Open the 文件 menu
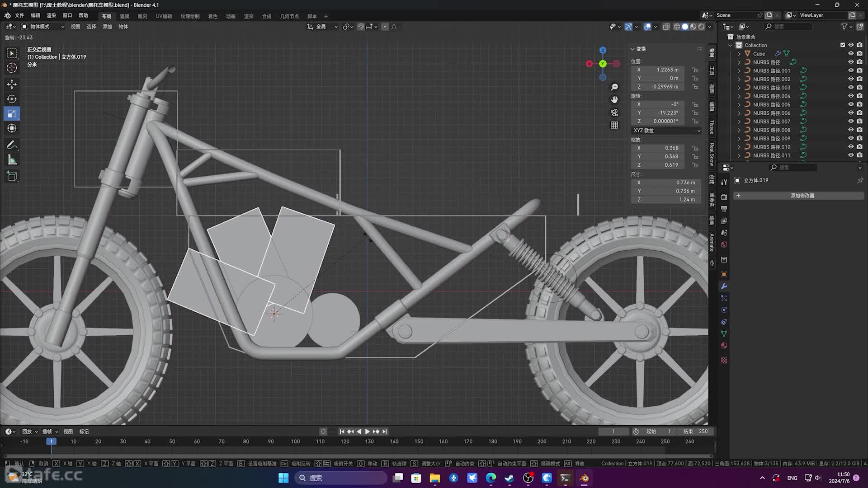The image size is (868, 488). [x=19, y=15]
